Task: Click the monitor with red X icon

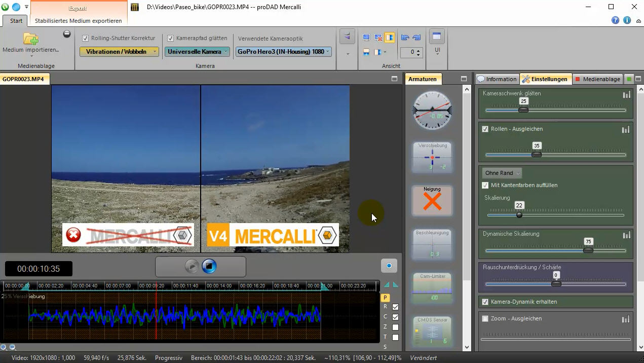Action: pos(378,38)
